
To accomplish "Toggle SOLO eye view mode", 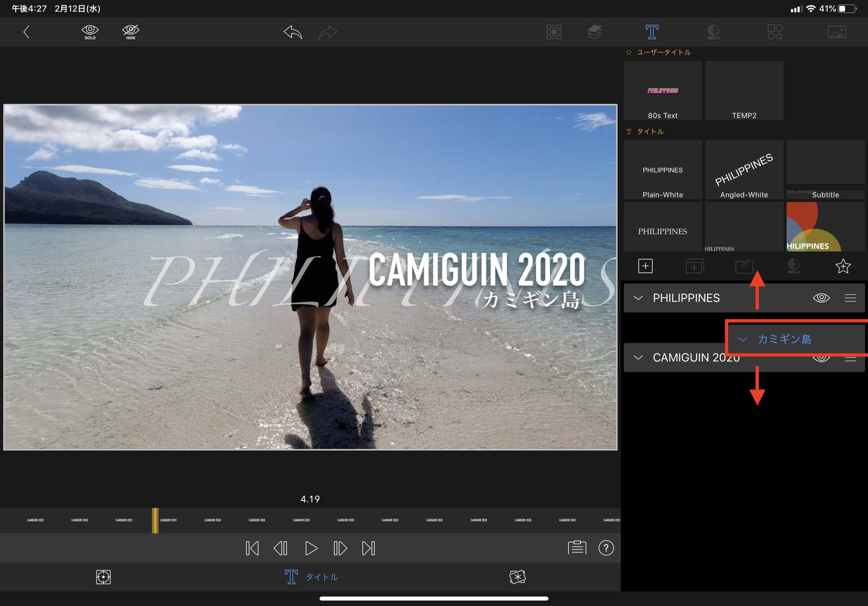I will (90, 32).
